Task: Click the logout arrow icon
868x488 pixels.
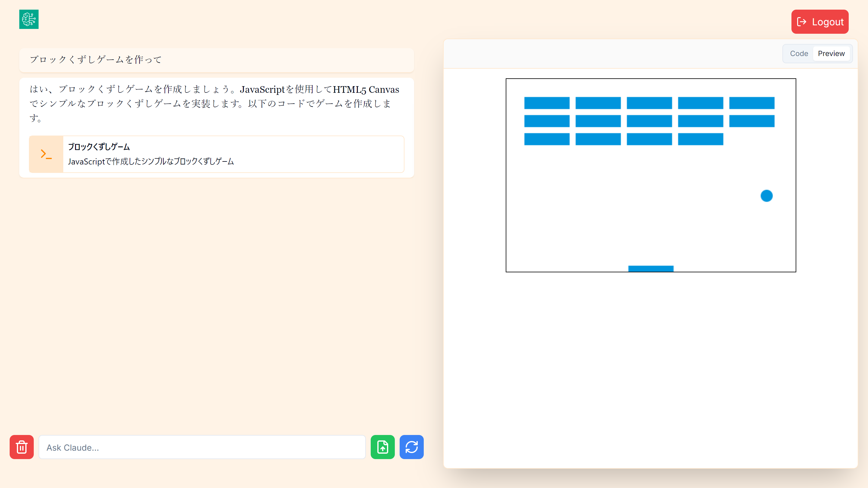Action: click(x=802, y=22)
